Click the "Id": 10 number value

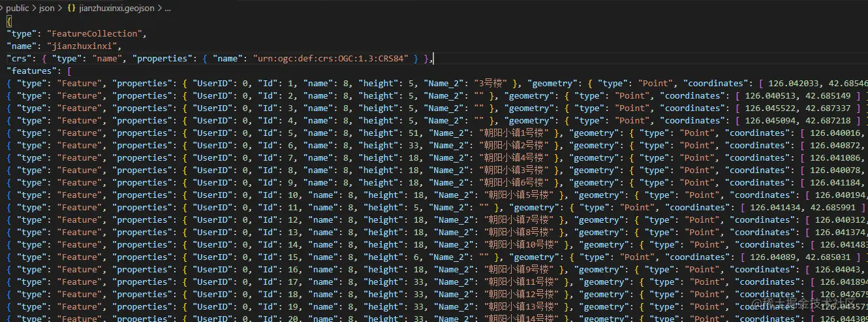click(x=292, y=195)
